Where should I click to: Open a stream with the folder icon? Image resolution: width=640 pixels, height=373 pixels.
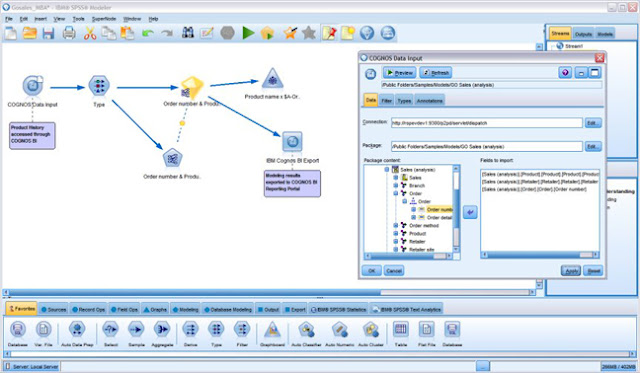[30, 33]
